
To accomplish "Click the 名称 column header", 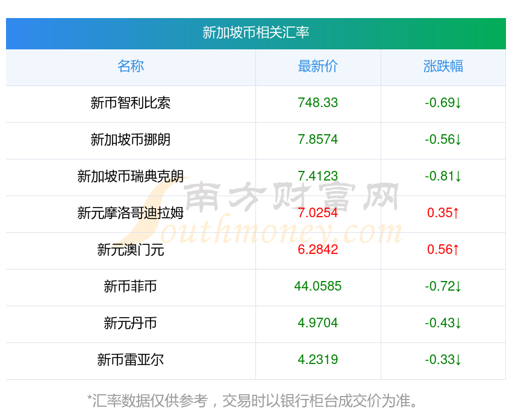I will pos(131,66).
